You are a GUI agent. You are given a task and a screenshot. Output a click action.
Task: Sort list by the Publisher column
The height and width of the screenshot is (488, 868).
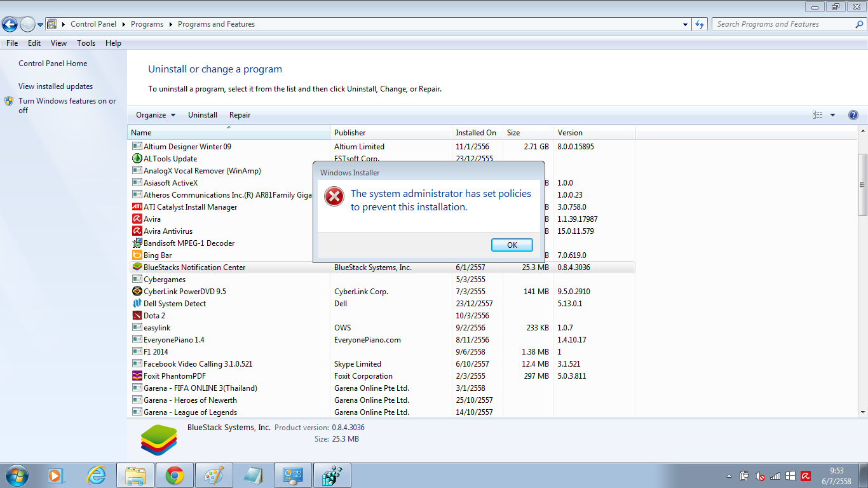391,133
